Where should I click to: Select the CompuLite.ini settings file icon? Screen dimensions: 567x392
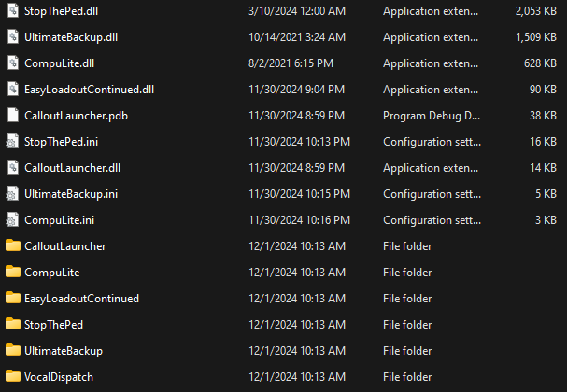coord(12,219)
